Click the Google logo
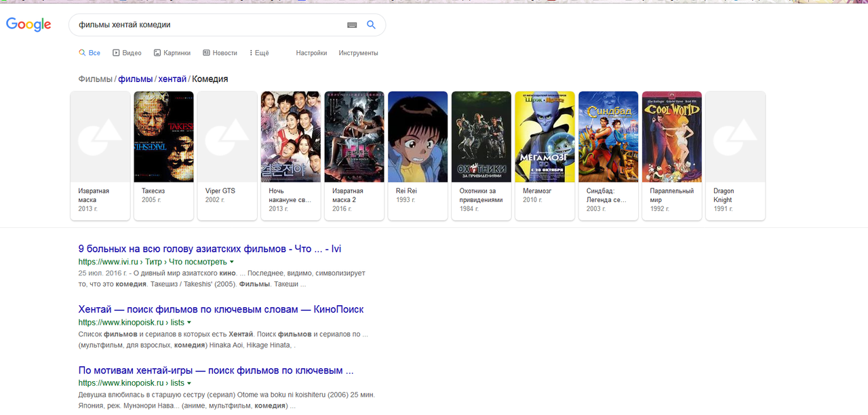Image resolution: width=868 pixels, height=415 pixels. 28,24
